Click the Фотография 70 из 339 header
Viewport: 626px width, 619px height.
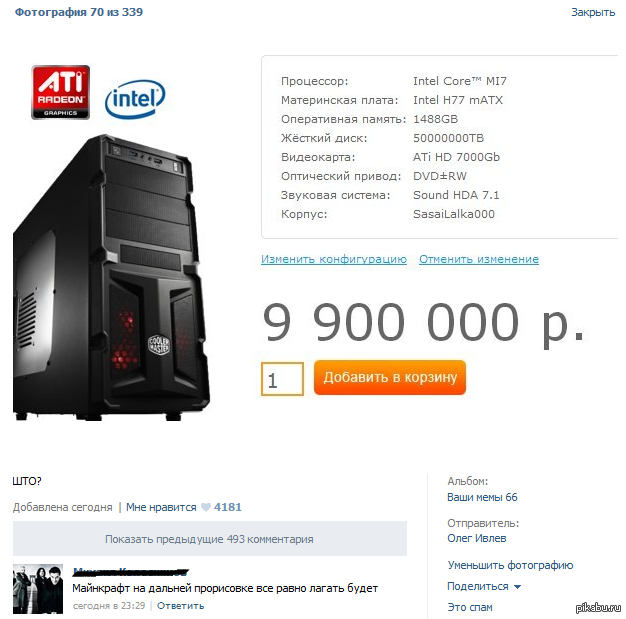click(x=79, y=12)
